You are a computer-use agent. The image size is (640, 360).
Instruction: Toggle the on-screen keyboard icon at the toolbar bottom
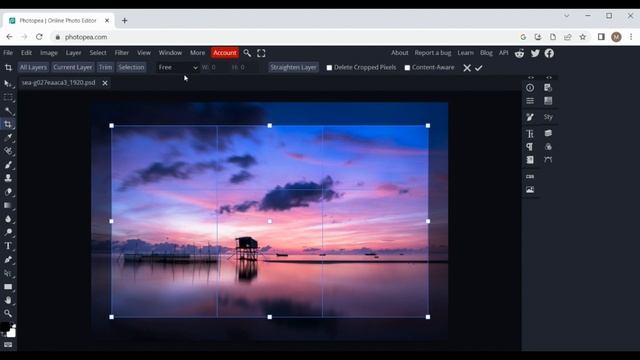pos(8,345)
